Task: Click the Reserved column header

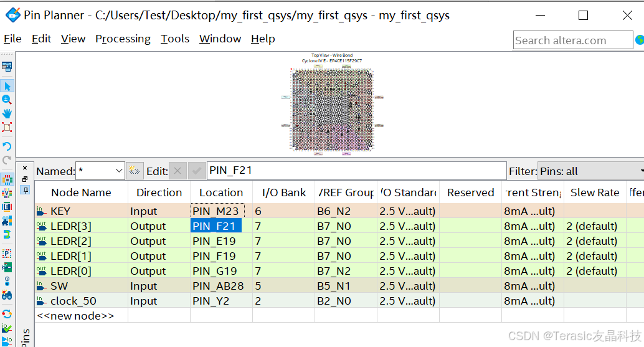Action: pos(470,192)
